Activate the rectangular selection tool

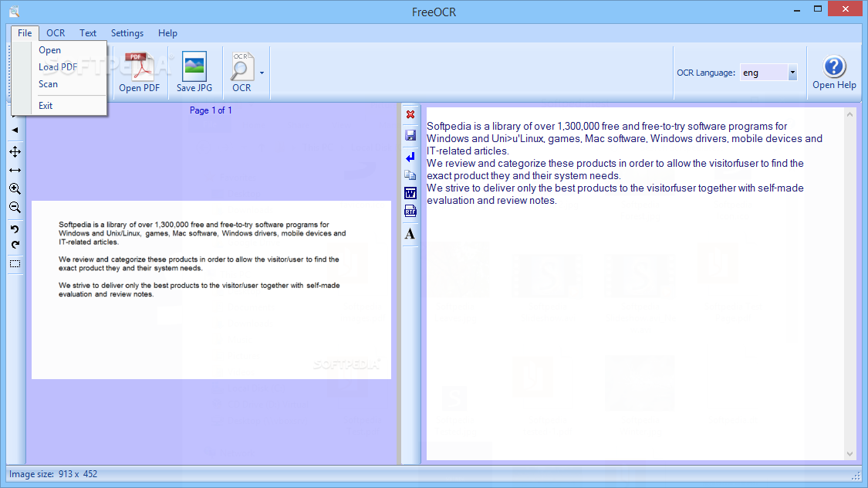(x=15, y=264)
